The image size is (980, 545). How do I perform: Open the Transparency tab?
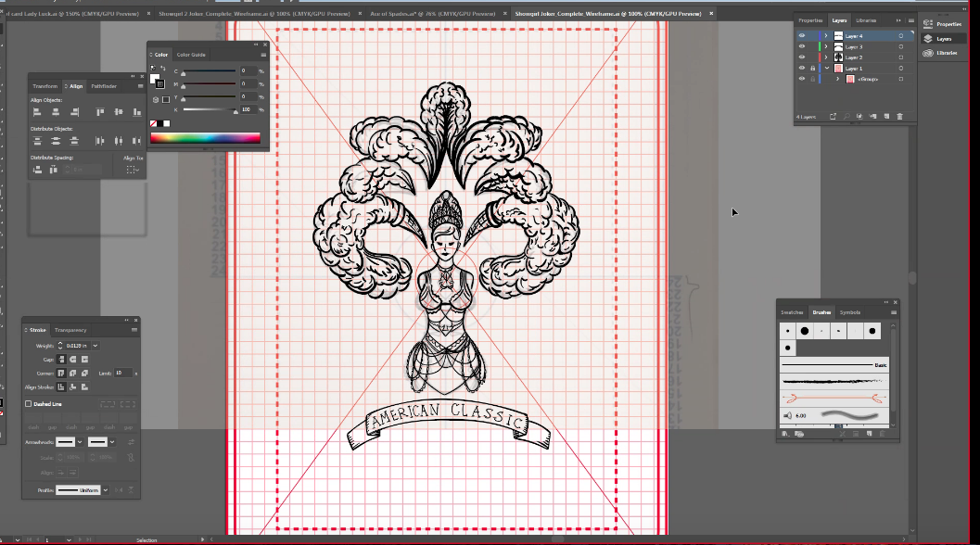pyautogui.click(x=70, y=330)
